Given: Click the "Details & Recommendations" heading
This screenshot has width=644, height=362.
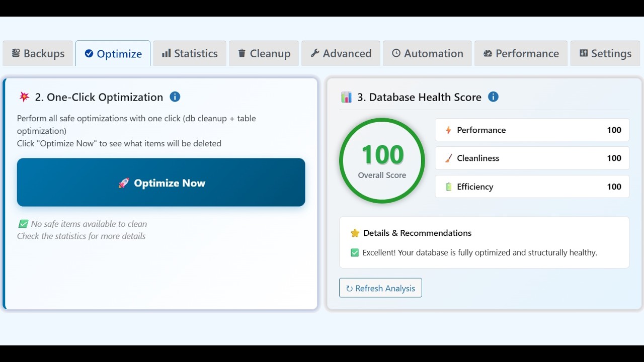Looking at the screenshot, I should coord(417,233).
